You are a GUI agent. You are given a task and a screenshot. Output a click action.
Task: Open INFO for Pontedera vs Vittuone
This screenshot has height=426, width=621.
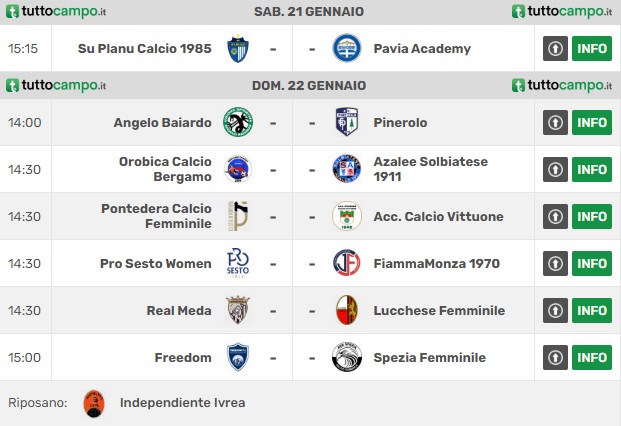592,217
